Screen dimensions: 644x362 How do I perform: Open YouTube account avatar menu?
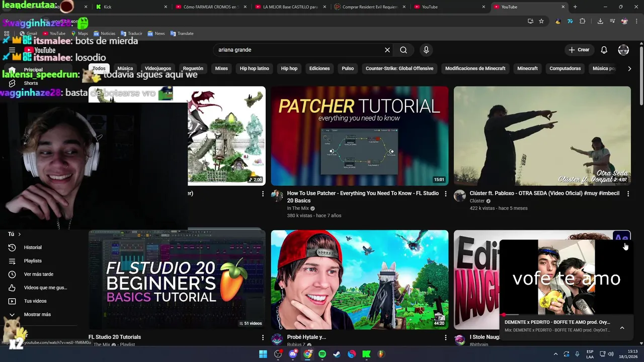pos(623,50)
